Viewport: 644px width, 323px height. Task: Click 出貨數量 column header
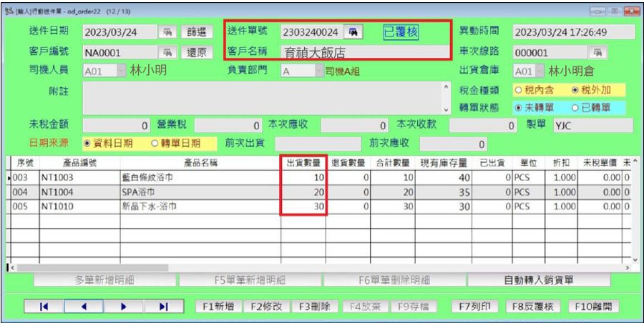303,163
